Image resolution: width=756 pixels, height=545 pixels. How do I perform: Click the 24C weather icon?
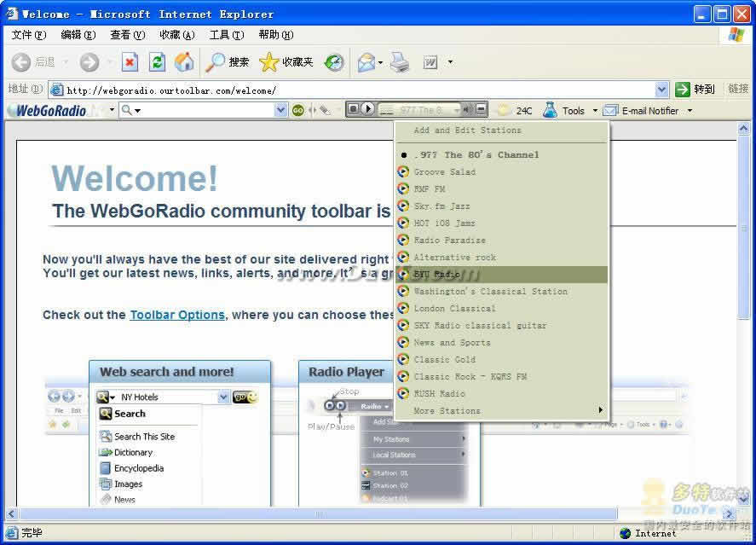pos(504,110)
